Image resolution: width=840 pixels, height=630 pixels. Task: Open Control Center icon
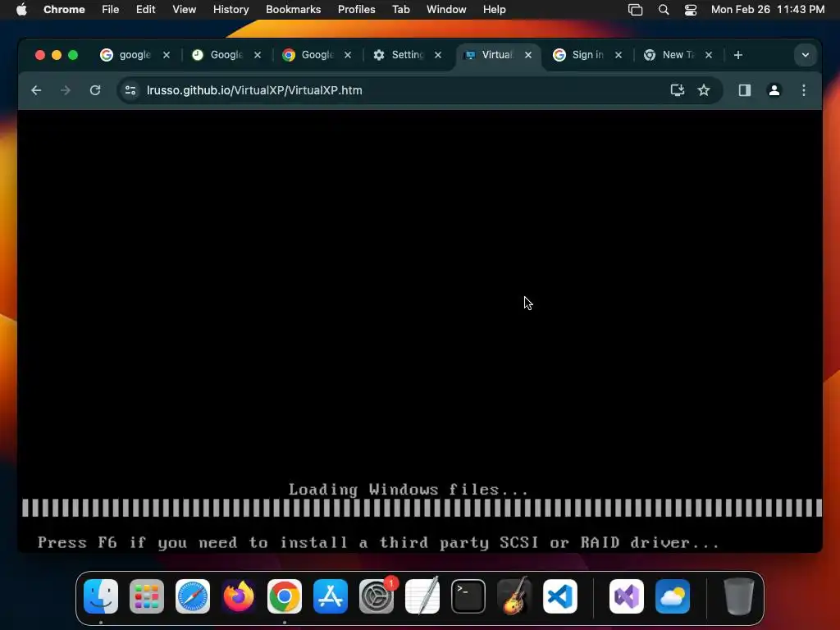coord(691,10)
